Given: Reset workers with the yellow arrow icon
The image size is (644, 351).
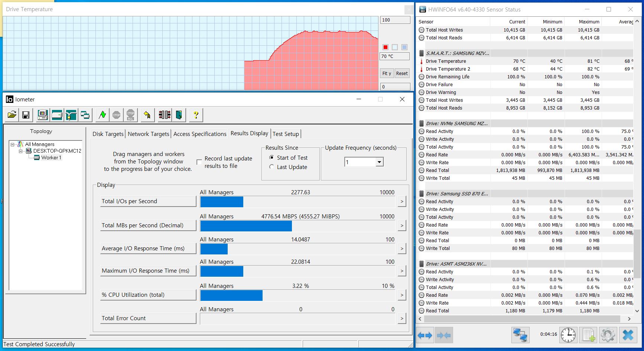Looking at the screenshot, I should [147, 115].
